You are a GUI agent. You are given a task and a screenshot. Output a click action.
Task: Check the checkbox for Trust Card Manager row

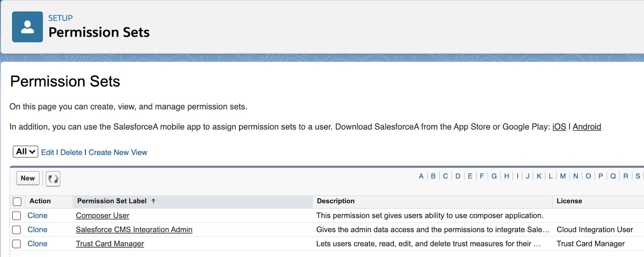coord(16,244)
